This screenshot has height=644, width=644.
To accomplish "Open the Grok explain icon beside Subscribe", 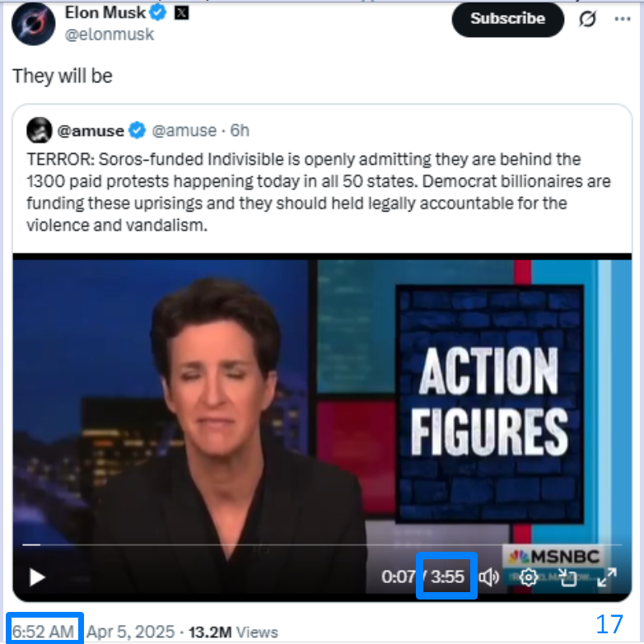I will coord(587,19).
